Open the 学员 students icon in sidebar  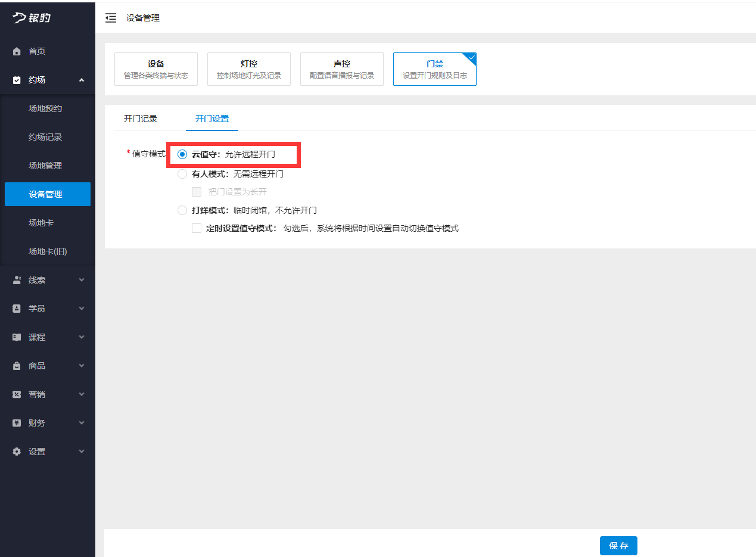pos(17,308)
